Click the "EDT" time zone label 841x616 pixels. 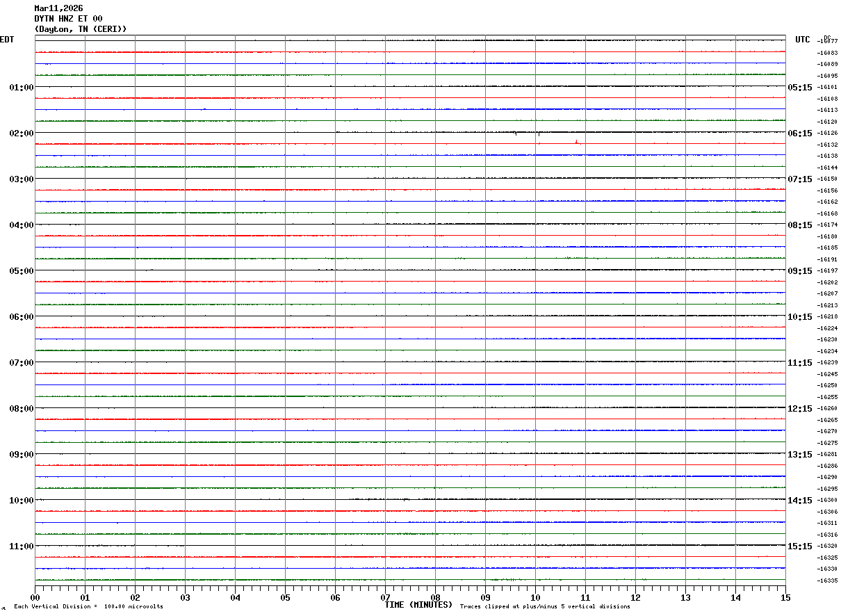point(7,40)
